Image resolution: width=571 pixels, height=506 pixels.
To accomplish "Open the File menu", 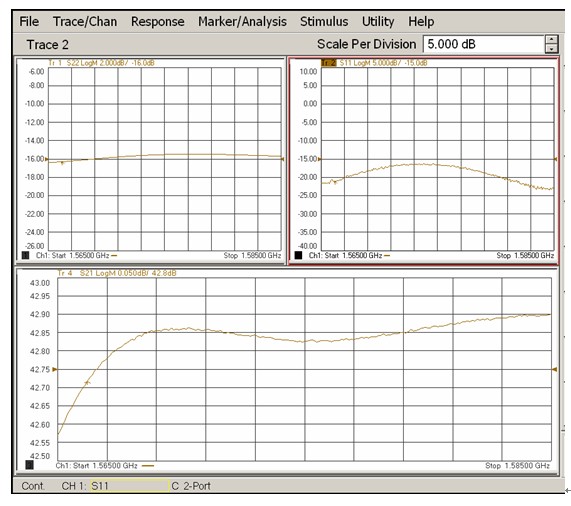I will 29,21.
